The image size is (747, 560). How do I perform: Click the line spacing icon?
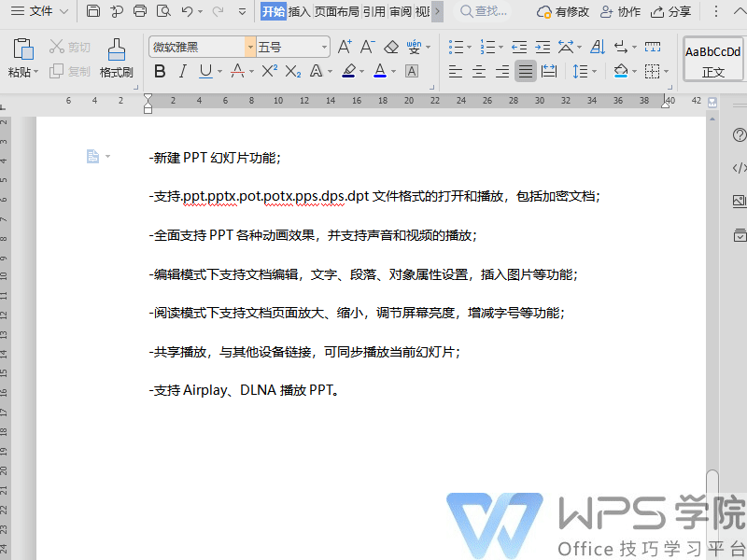click(x=581, y=71)
